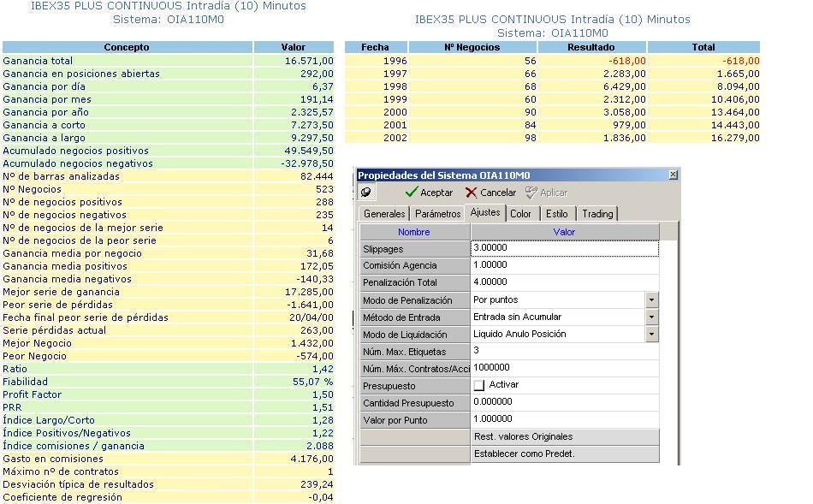Enable the Presupuesto Activar checkbox
This screenshot has width=813, height=504.
[x=479, y=385]
